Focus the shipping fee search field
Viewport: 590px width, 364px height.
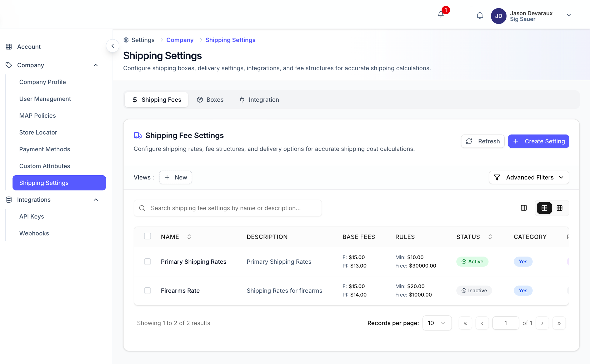pos(227,208)
